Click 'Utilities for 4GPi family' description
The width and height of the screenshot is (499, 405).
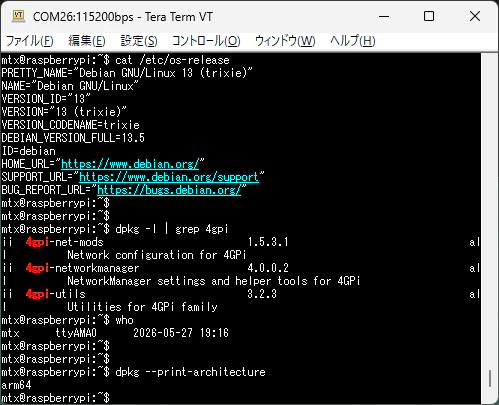pyautogui.click(x=142, y=307)
